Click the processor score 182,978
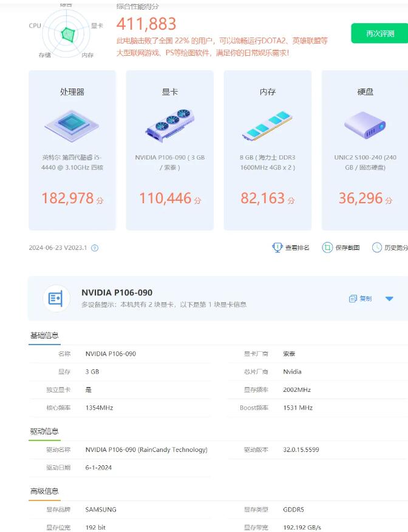This screenshot has height=532, width=408. pyautogui.click(x=67, y=198)
